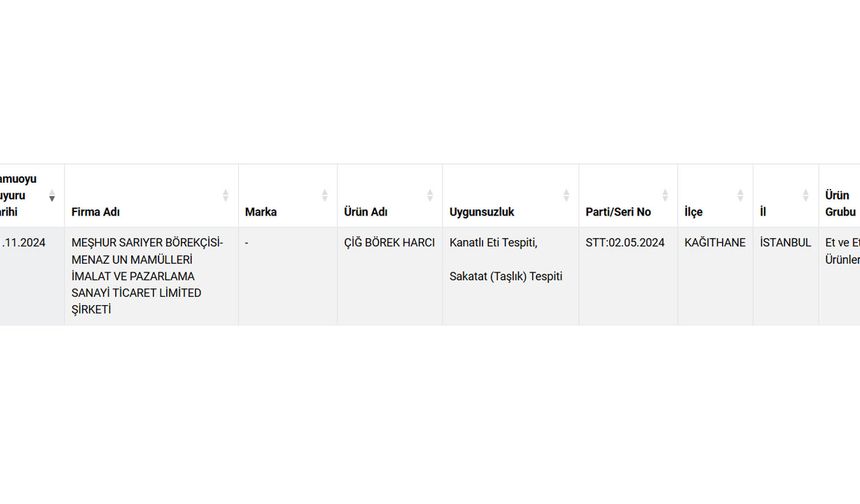860x504 pixels.
Task: Select the KAĞITHANE district cell
Action: [x=714, y=243]
